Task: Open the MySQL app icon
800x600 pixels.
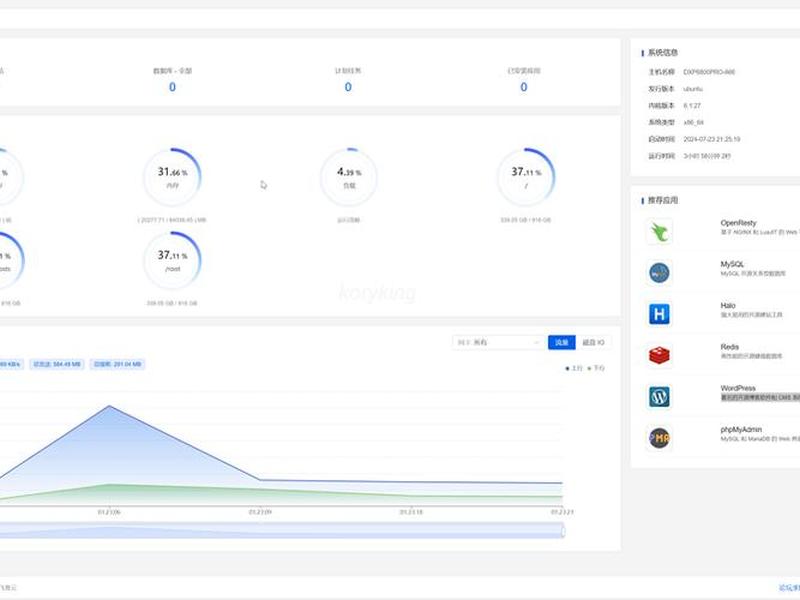Action: coord(659,273)
